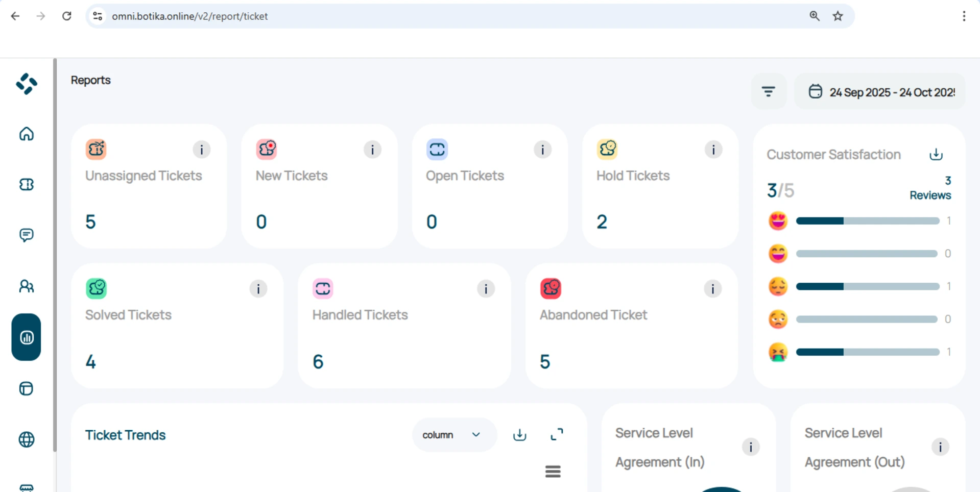Select the reports chart sidebar icon

pyautogui.click(x=27, y=337)
